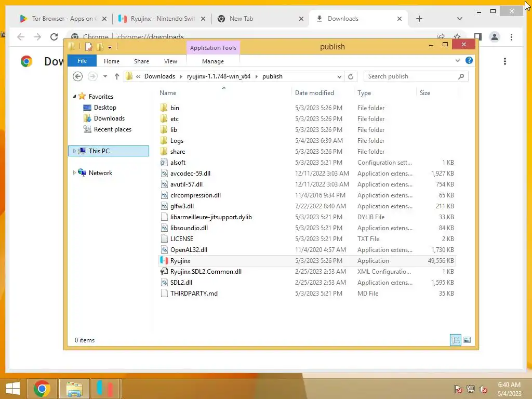The image size is (532, 399).
Task: Click the Explorer help question mark icon
Action: pyautogui.click(x=469, y=60)
